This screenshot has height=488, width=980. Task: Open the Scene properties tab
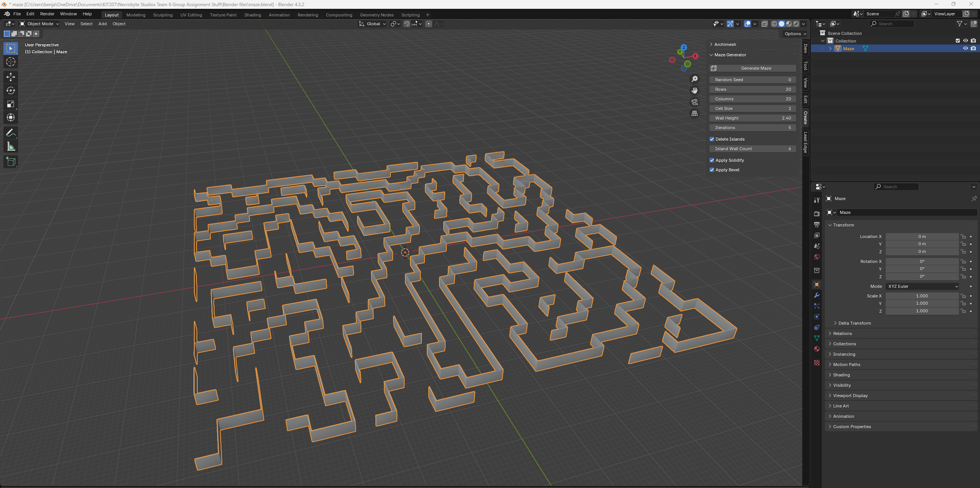(817, 246)
